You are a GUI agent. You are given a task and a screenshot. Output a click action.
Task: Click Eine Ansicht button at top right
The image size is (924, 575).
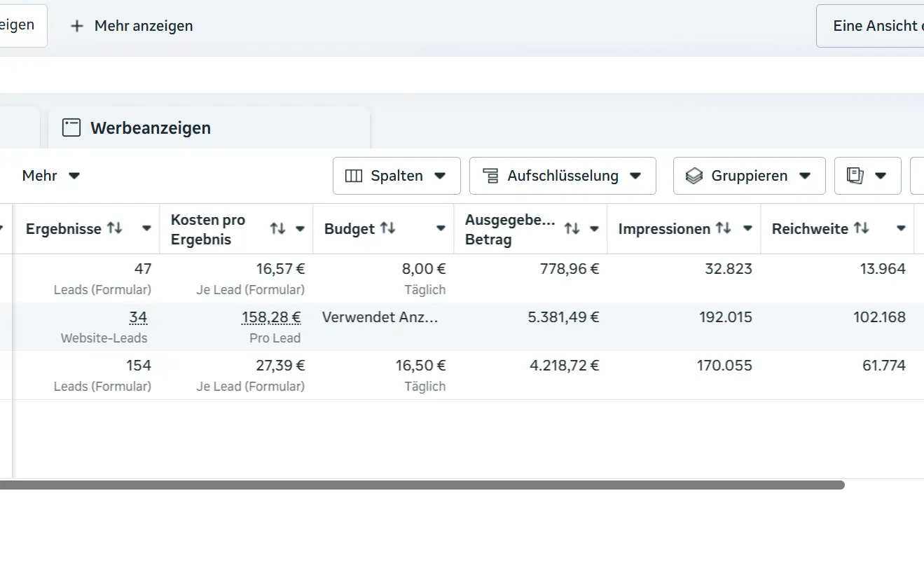[870, 26]
